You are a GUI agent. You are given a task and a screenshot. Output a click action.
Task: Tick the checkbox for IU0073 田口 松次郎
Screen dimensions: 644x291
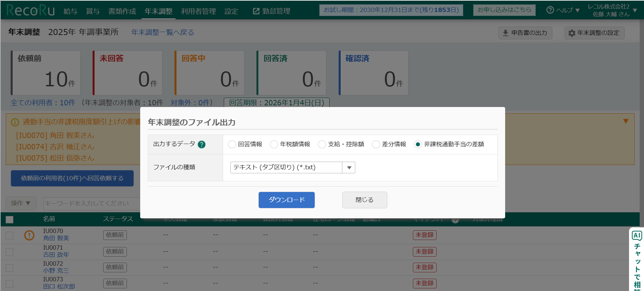(x=10, y=284)
